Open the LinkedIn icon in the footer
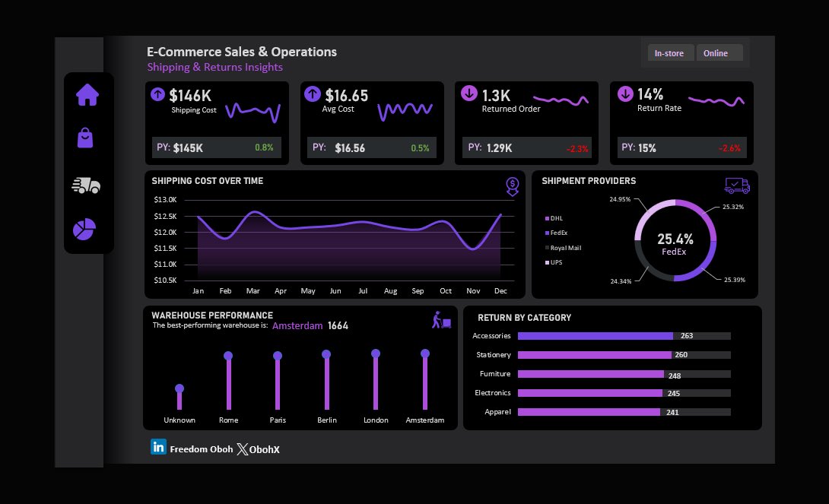The height and width of the screenshot is (504, 829). point(158,449)
